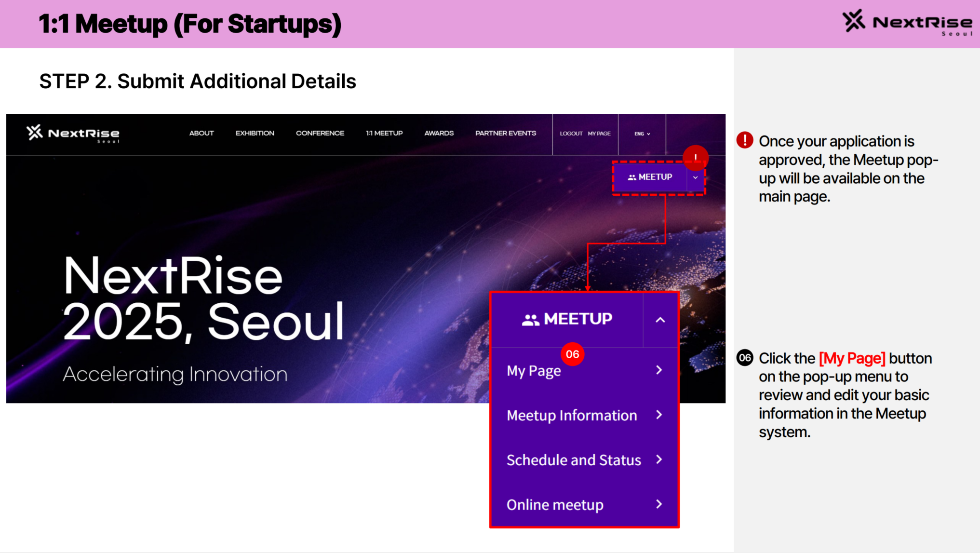Click the chevron-right icon beside Online meetup

(x=659, y=504)
